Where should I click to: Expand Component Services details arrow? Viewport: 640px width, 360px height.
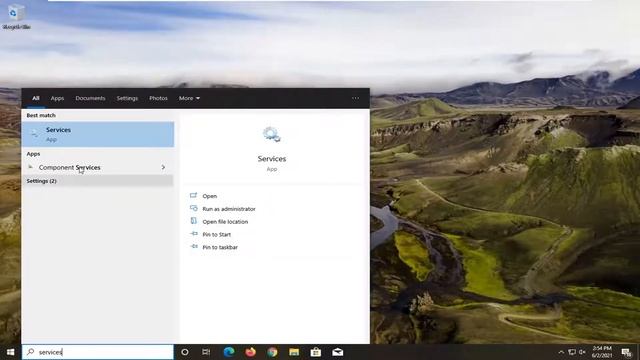click(163, 167)
